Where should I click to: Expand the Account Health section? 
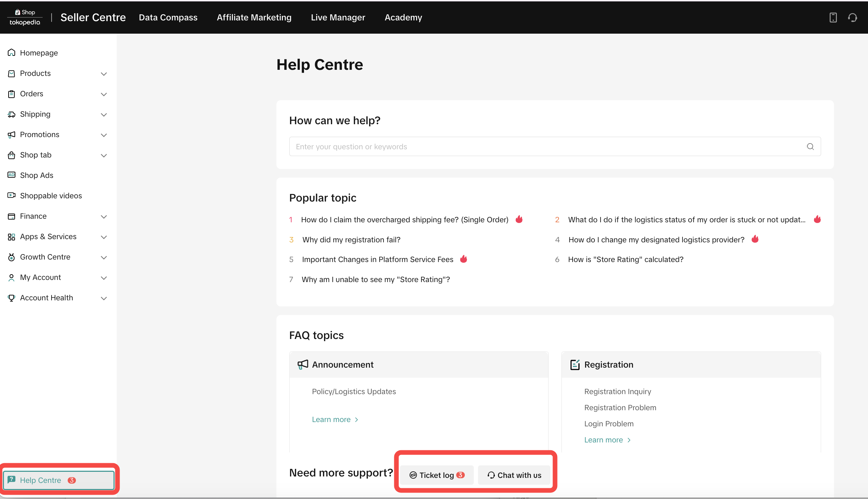click(x=104, y=298)
